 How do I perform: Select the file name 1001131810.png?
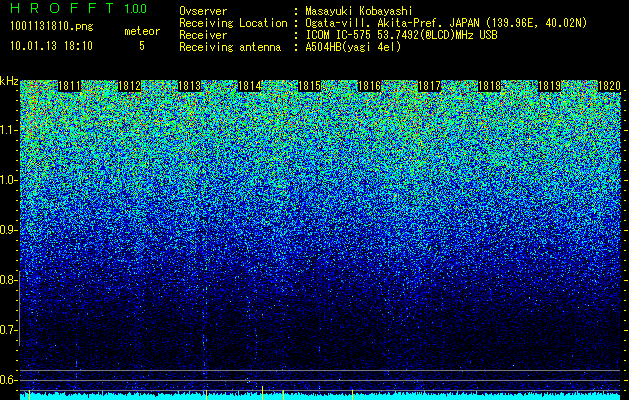point(52,27)
